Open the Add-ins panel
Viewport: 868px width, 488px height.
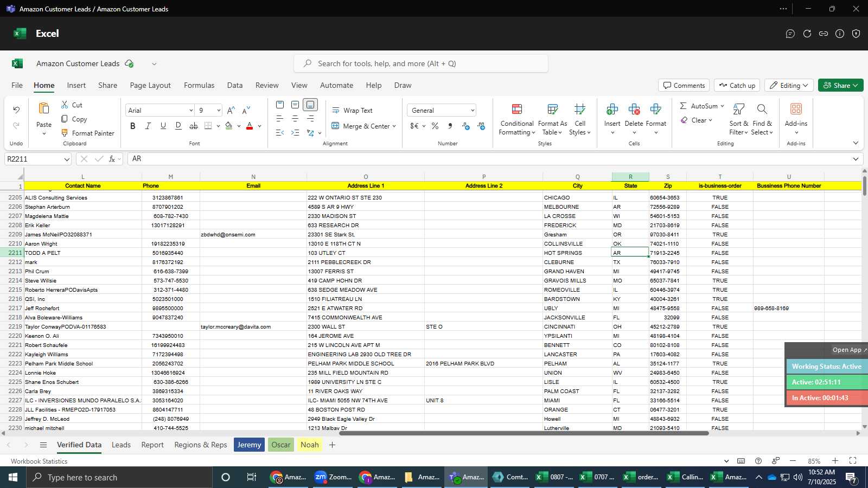click(796, 119)
